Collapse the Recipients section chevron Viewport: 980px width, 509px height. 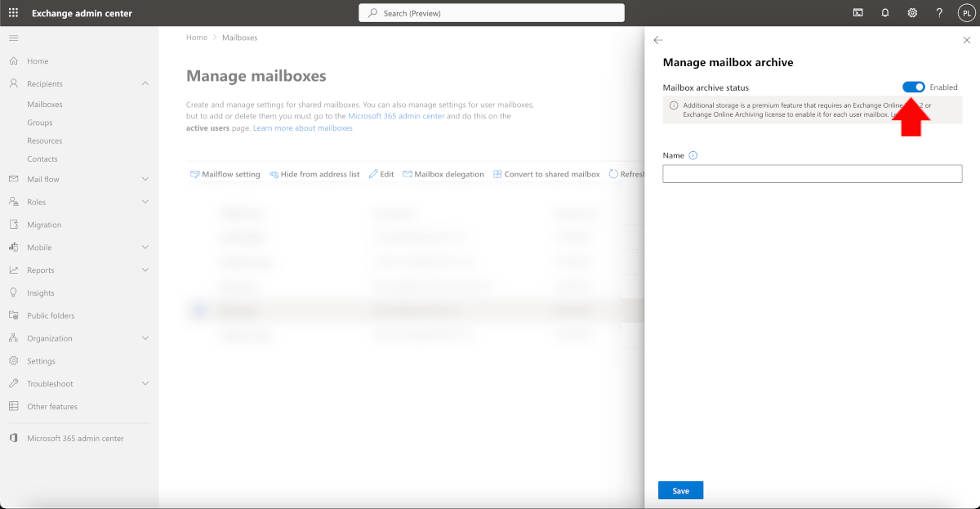tap(145, 83)
